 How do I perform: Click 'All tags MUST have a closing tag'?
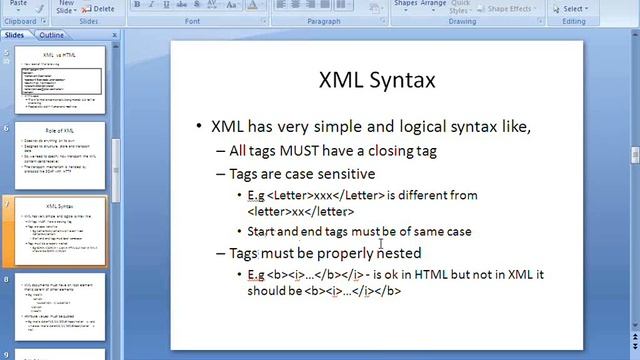point(333,151)
